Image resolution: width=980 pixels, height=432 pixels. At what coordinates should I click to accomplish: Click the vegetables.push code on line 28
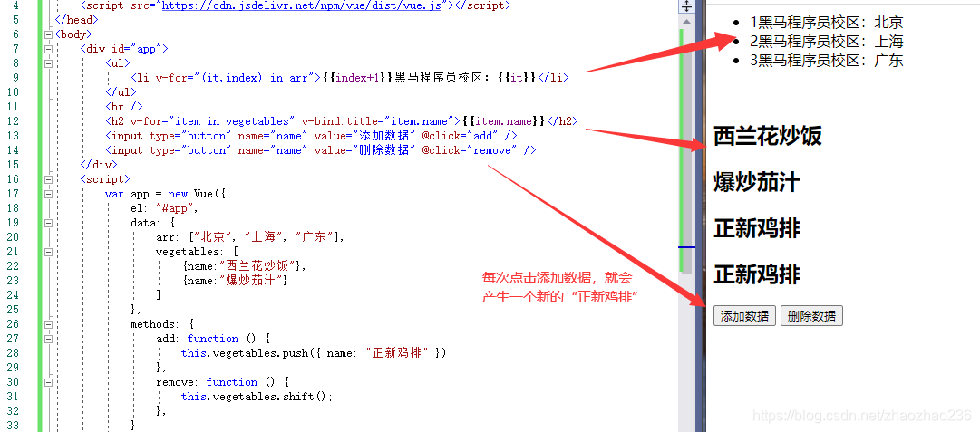(317, 353)
